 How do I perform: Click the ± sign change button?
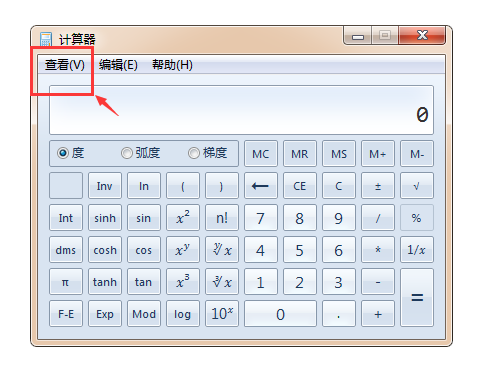(x=378, y=186)
